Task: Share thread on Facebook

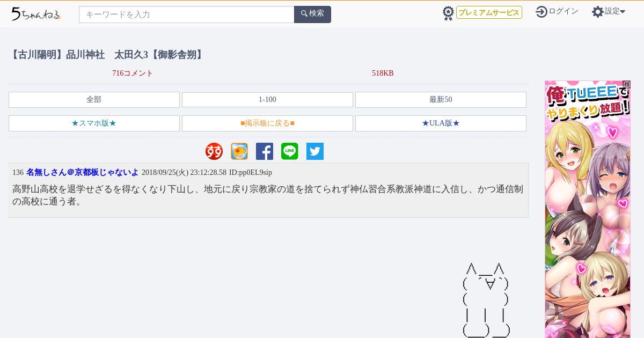Action: pos(265,151)
